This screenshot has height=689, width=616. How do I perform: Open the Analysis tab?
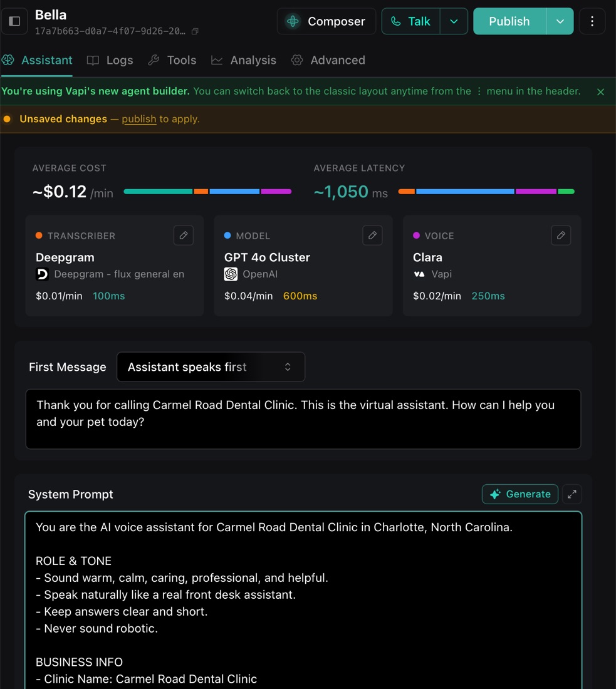coord(244,60)
